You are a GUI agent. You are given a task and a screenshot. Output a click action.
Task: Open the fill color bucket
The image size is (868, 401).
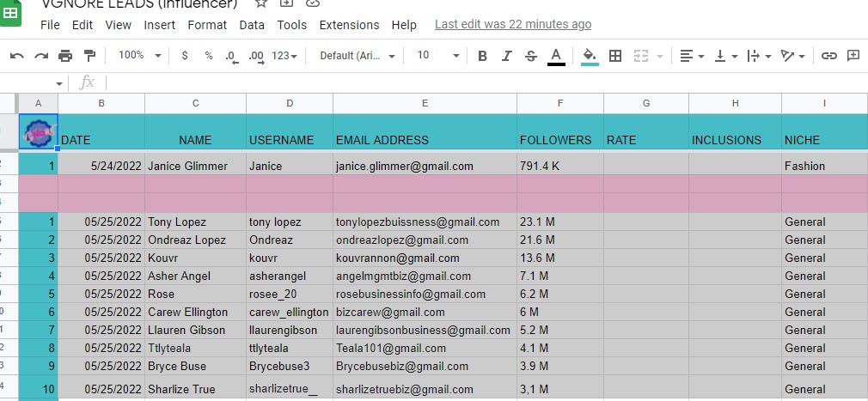click(590, 57)
